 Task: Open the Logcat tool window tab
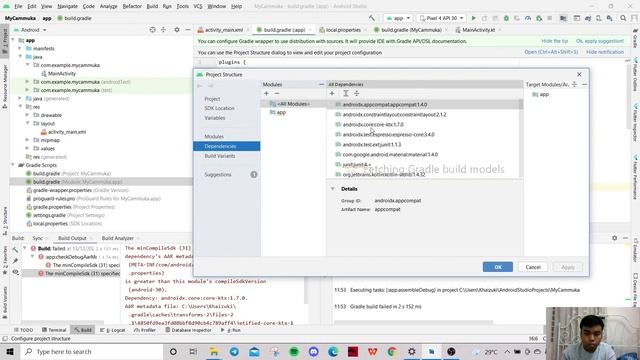click(114, 330)
